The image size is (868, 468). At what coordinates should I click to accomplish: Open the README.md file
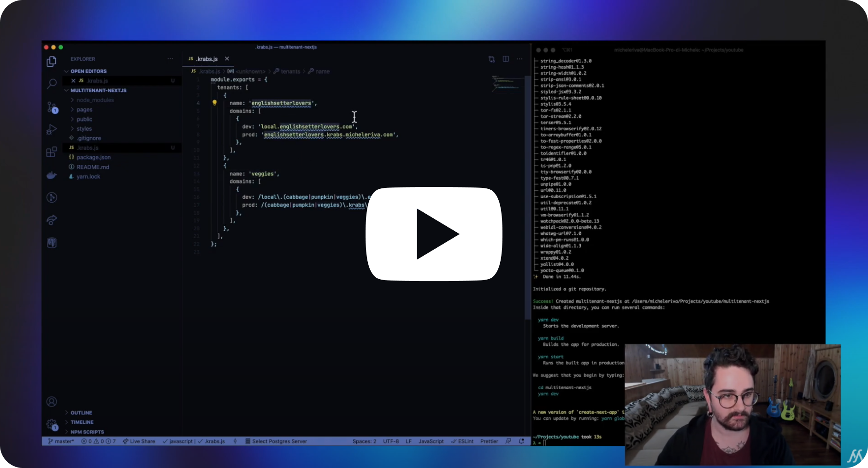pos(93,167)
